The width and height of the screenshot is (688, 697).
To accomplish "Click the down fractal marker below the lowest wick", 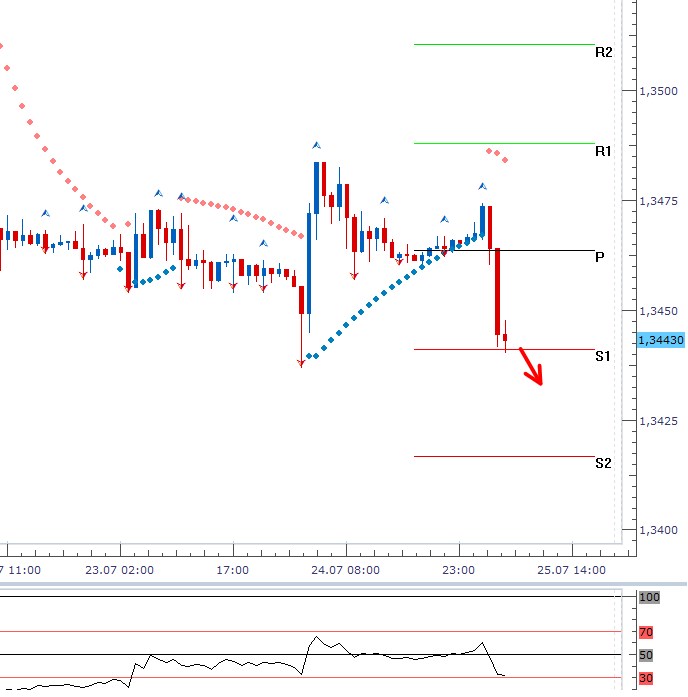I will [301, 364].
